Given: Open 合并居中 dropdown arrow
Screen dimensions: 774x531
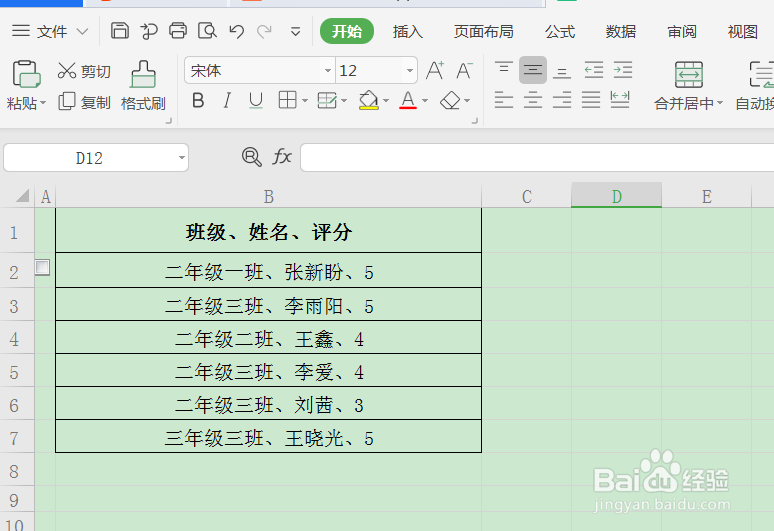Looking at the screenshot, I should click(x=720, y=103).
